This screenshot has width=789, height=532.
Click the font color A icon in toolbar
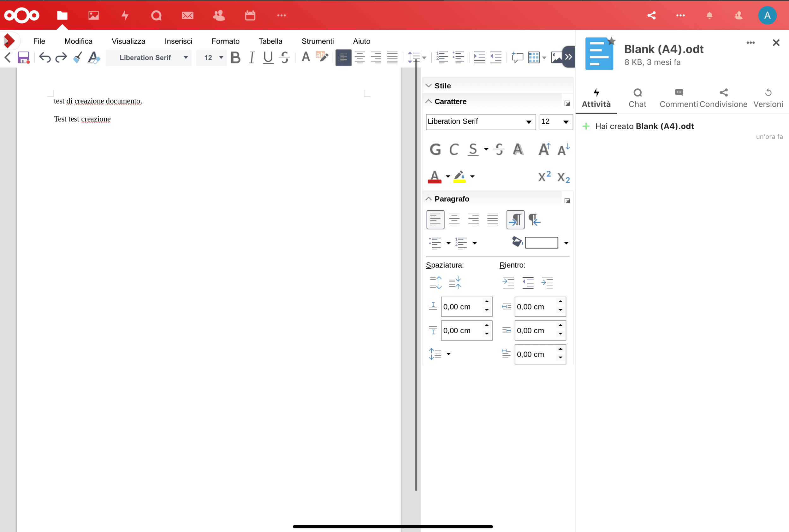(x=306, y=57)
